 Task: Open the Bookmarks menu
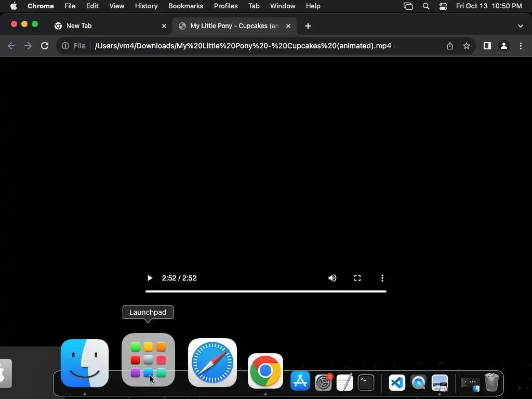[186, 6]
